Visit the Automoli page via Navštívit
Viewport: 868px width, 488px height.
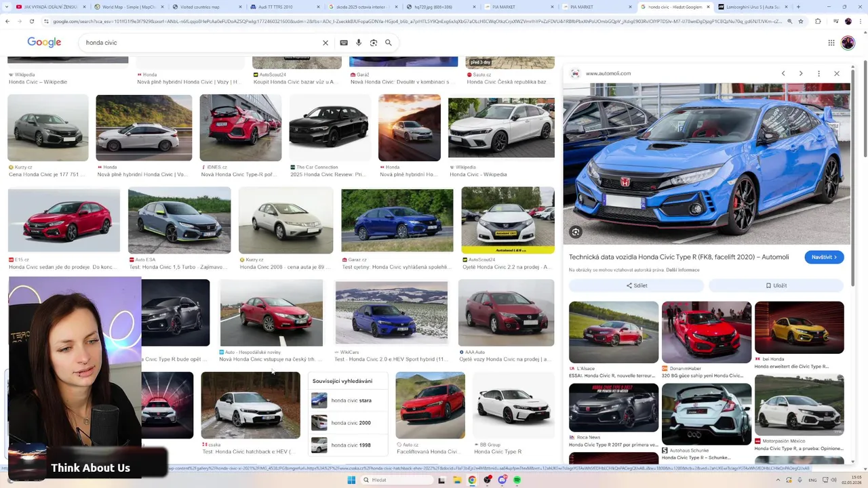click(824, 257)
